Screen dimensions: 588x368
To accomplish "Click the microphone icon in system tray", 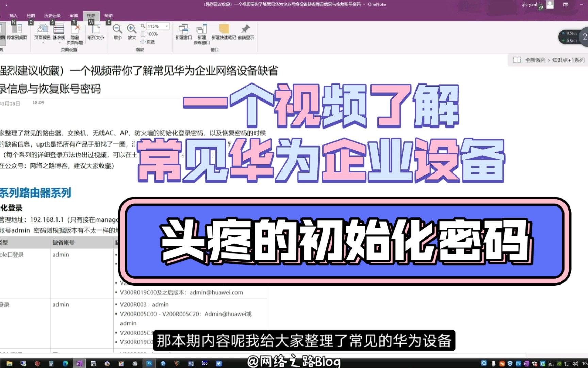I will 493,364.
